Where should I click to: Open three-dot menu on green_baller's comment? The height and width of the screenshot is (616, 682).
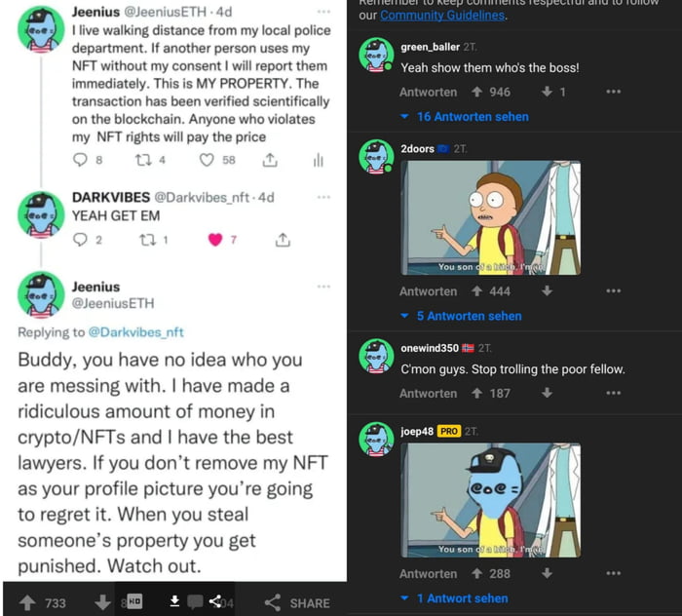tap(613, 93)
